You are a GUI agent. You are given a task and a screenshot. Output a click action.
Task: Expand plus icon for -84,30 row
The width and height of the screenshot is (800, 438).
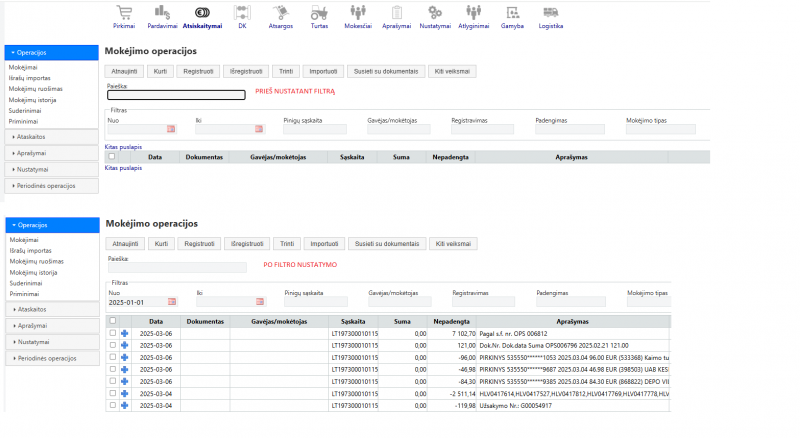(x=124, y=381)
